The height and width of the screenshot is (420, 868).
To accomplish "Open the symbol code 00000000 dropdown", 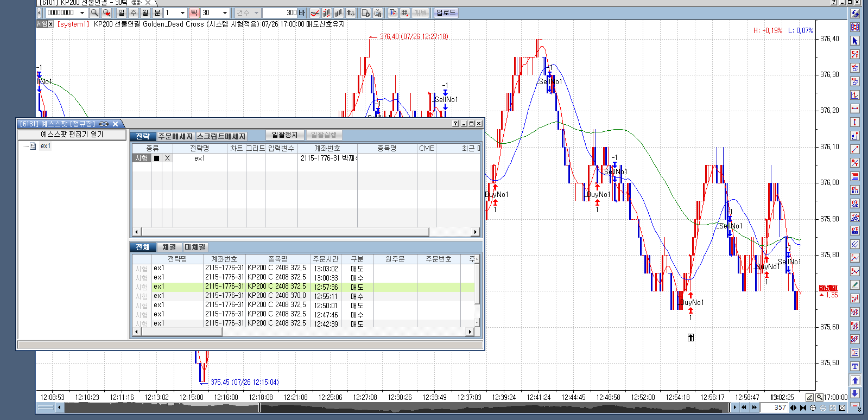I will click(x=83, y=12).
